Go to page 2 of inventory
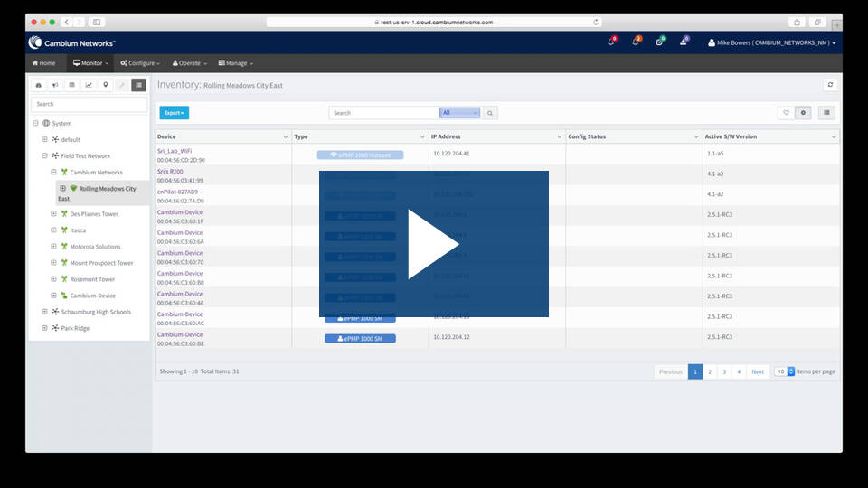This screenshot has width=868, height=488. pyautogui.click(x=710, y=371)
